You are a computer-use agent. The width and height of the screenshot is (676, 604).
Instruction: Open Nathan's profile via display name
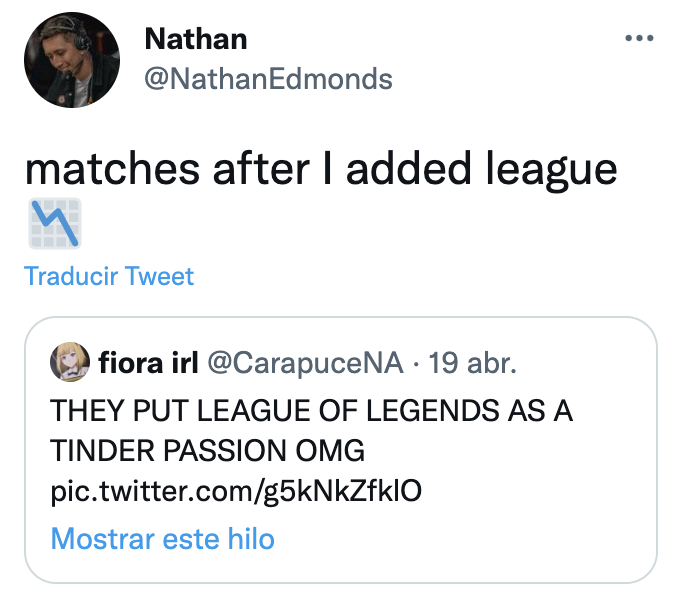[196, 39]
